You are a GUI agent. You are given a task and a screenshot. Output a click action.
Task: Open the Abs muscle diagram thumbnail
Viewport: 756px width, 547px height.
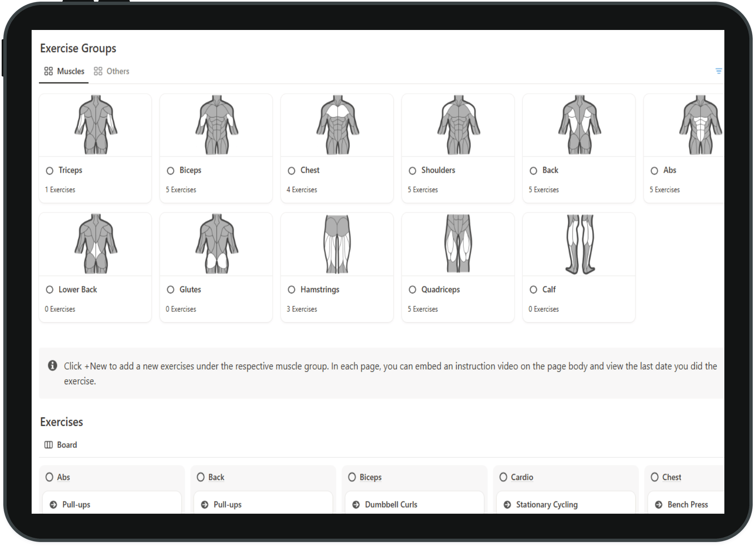684,125
